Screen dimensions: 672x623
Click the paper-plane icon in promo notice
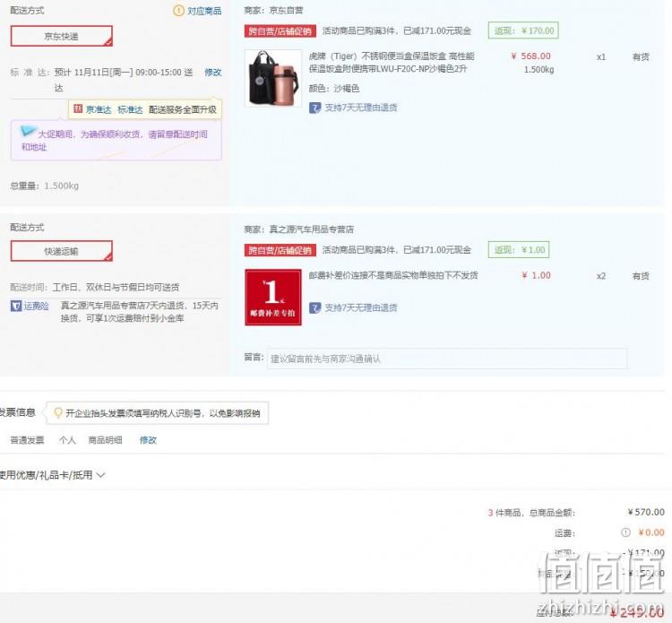(28, 130)
